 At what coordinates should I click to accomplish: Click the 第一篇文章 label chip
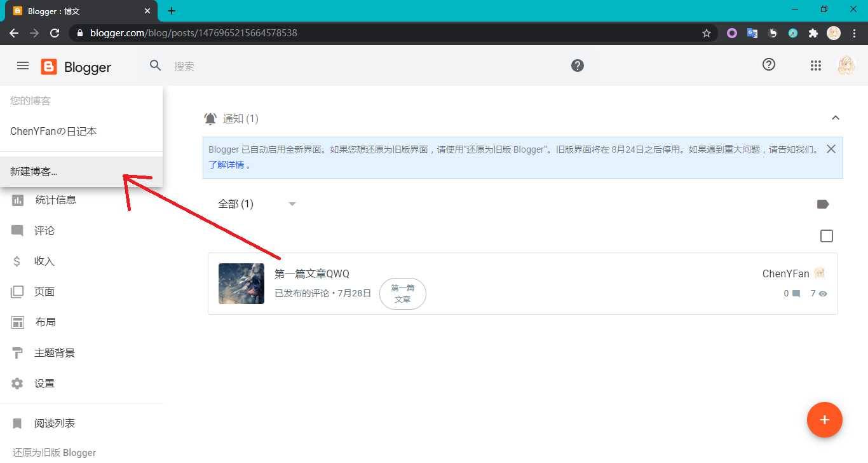(x=403, y=293)
